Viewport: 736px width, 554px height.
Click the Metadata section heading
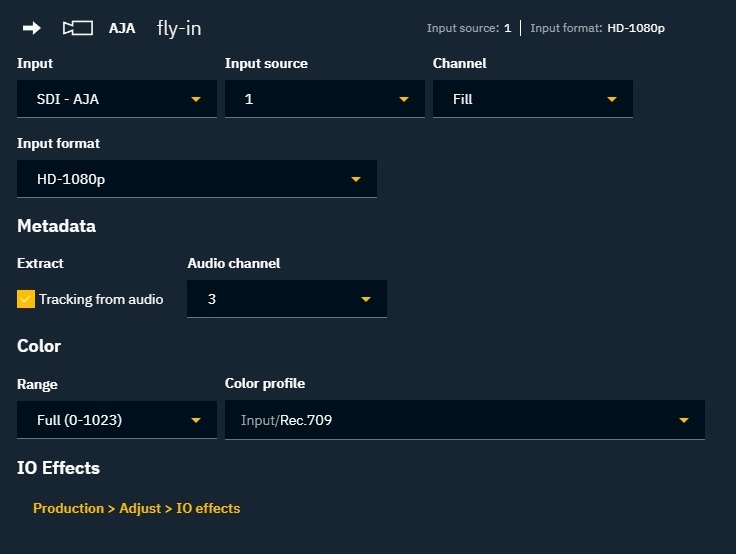point(56,226)
